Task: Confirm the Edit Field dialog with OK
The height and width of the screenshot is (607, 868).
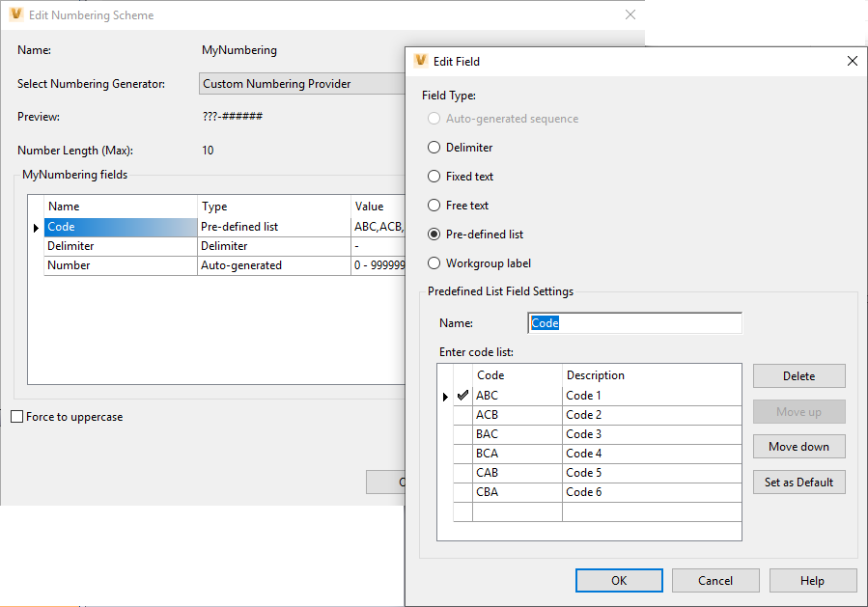Action: coord(618,580)
